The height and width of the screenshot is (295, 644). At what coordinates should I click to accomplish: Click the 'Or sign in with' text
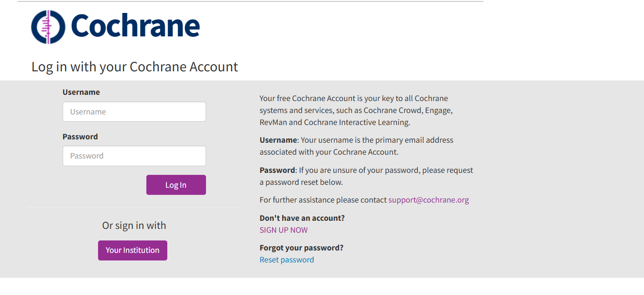(134, 226)
